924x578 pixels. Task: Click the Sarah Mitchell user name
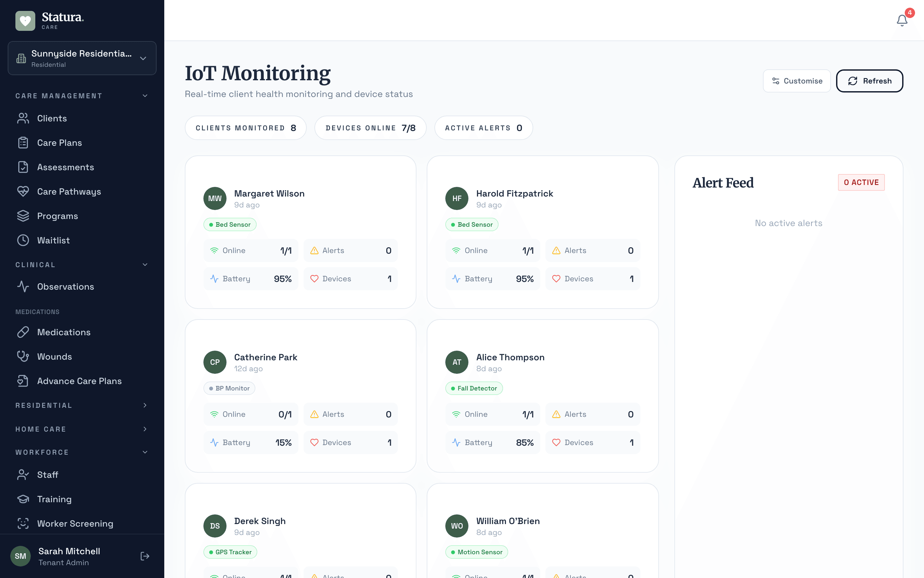click(69, 551)
